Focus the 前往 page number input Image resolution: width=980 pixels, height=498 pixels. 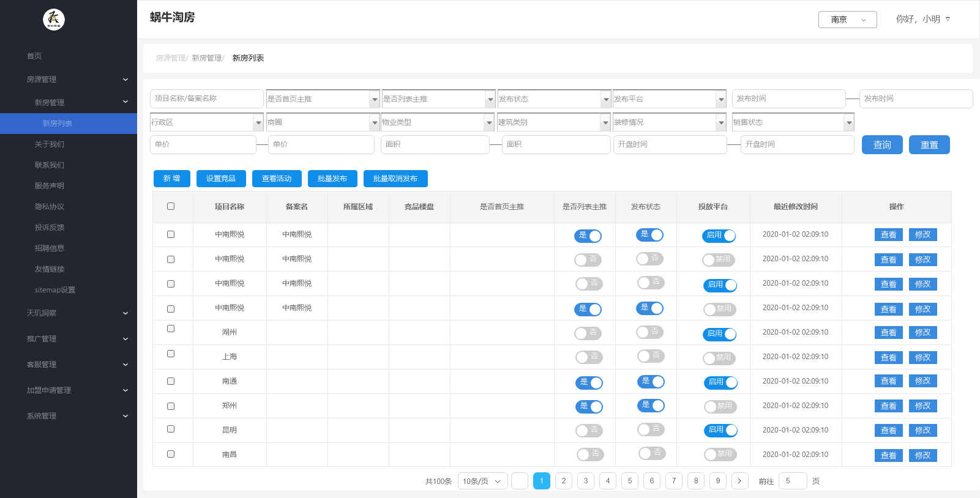tap(793, 481)
